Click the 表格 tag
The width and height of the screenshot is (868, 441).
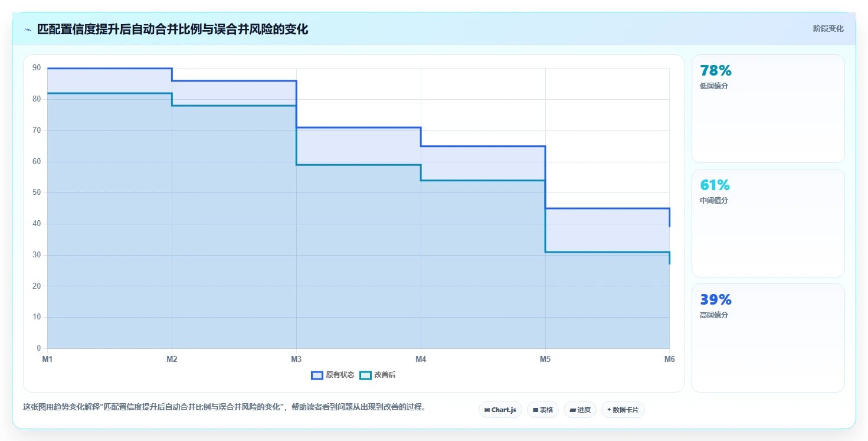543,410
